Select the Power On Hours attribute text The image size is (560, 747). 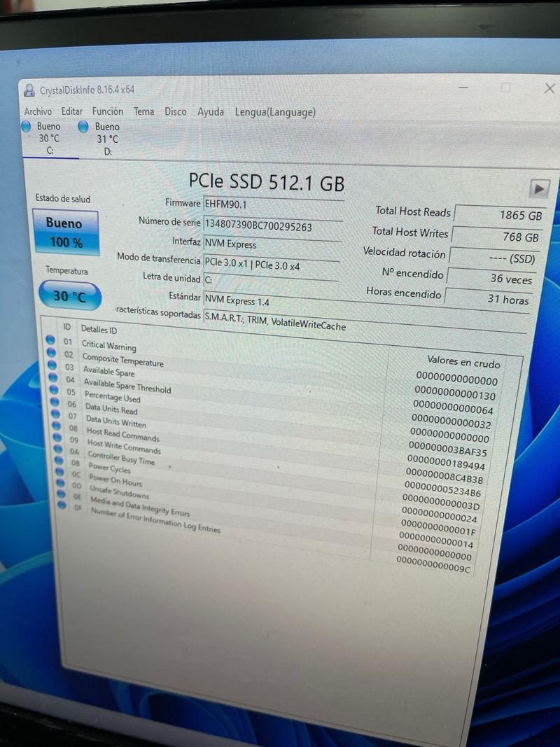[115, 480]
